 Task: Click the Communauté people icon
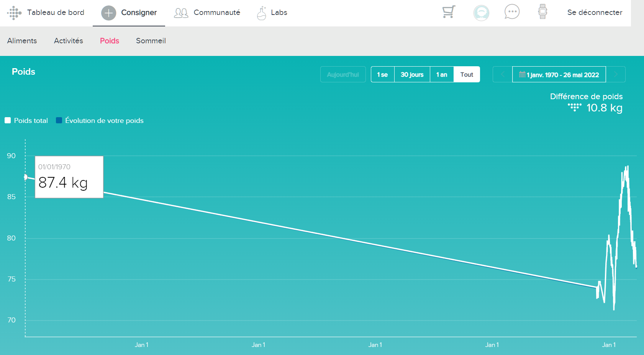point(181,13)
